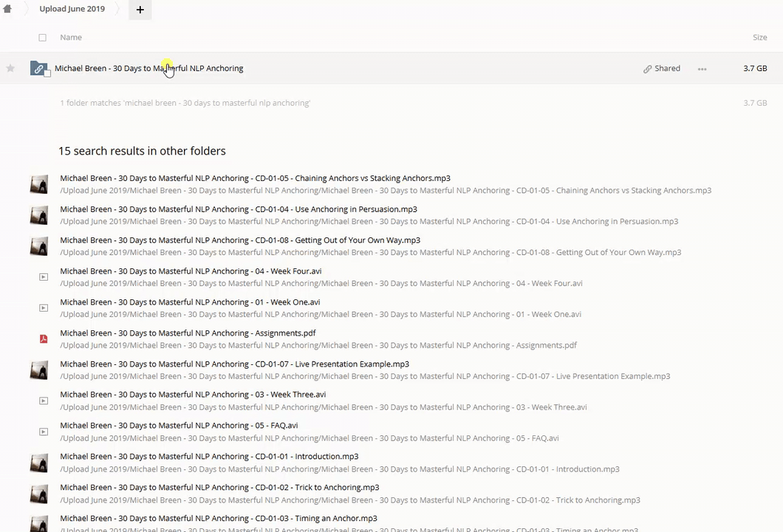Screen dimensions: 783x532
Task: Click the home icon in breadcrumb
Action: tap(7, 9)
